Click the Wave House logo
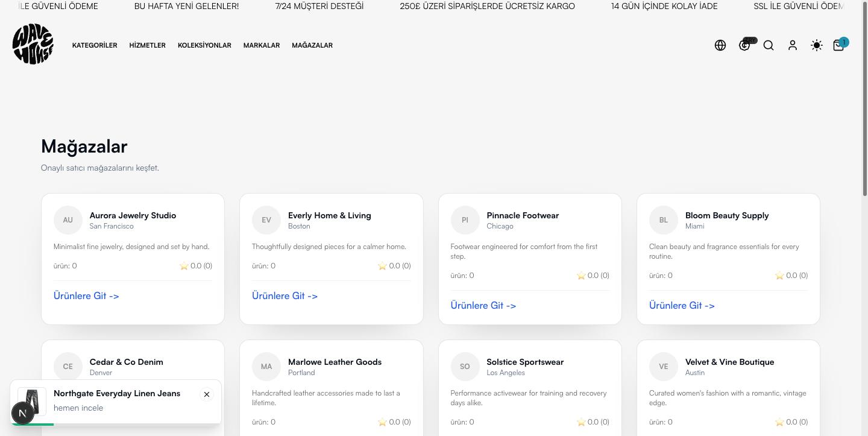The height and width of the screenshot is (436, 868). [33, 45]
